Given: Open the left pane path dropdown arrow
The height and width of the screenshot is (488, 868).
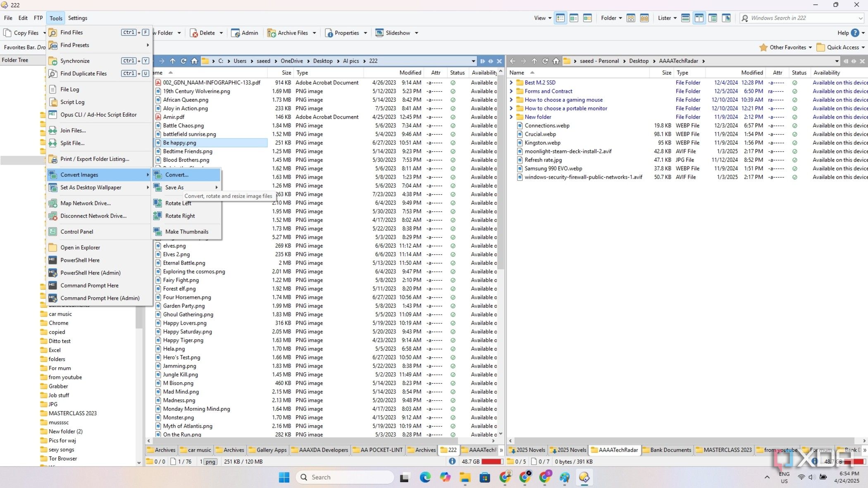Looking at the screenshot, I should tap(473, 61).
